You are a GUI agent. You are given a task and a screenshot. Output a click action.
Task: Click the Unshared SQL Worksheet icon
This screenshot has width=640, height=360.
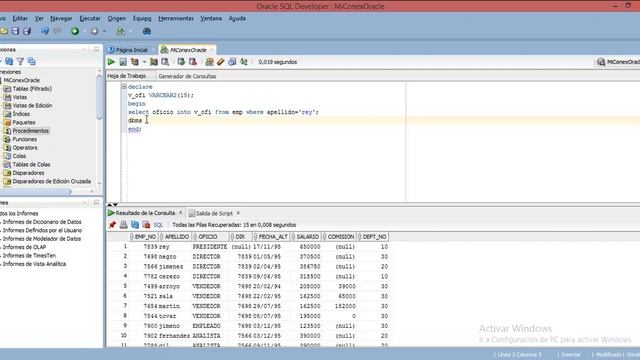tap(209, 62)
